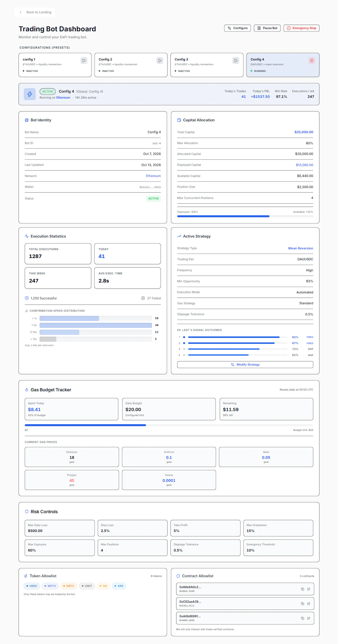Start Config 2 with its play icon
This screenshot has height=644, width=338.
[x=160, y=61]
